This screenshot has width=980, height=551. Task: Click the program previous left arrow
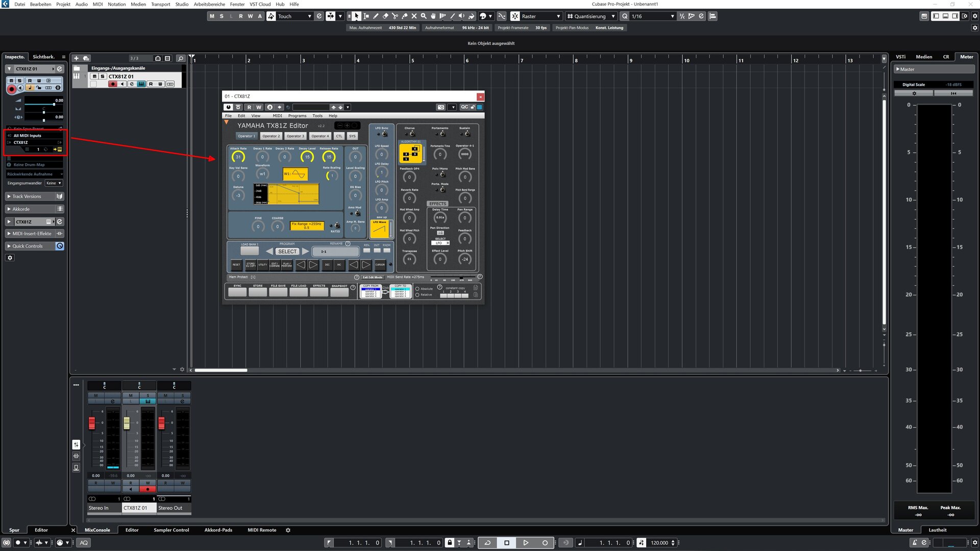tap(269, 251)
